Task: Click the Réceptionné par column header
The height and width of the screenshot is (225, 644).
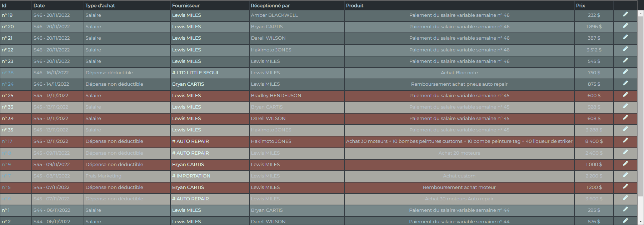Action: point(270,5)
